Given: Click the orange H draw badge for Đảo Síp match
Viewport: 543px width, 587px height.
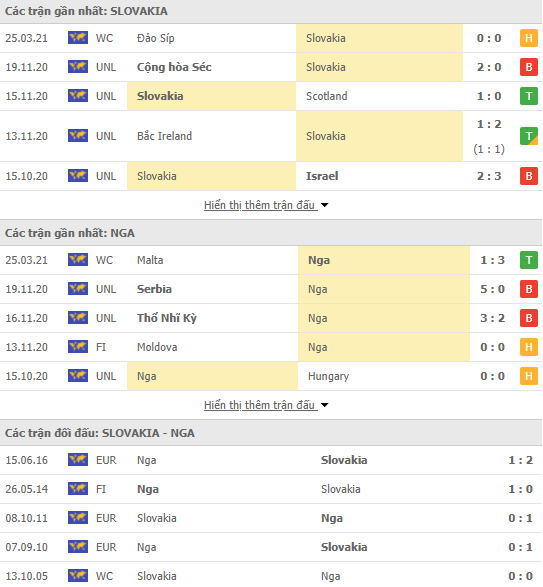Looking at the screenshot, I should [x=528, y=38].
